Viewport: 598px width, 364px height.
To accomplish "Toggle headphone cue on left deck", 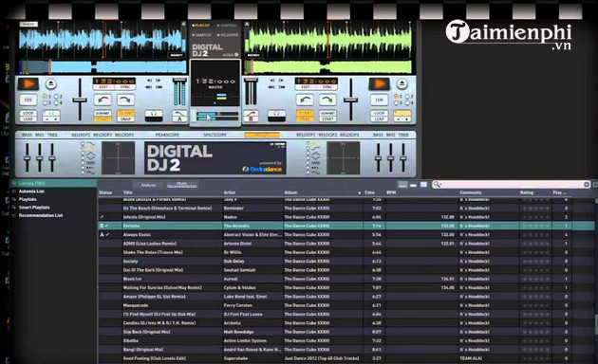I will [x=154, y=116].
